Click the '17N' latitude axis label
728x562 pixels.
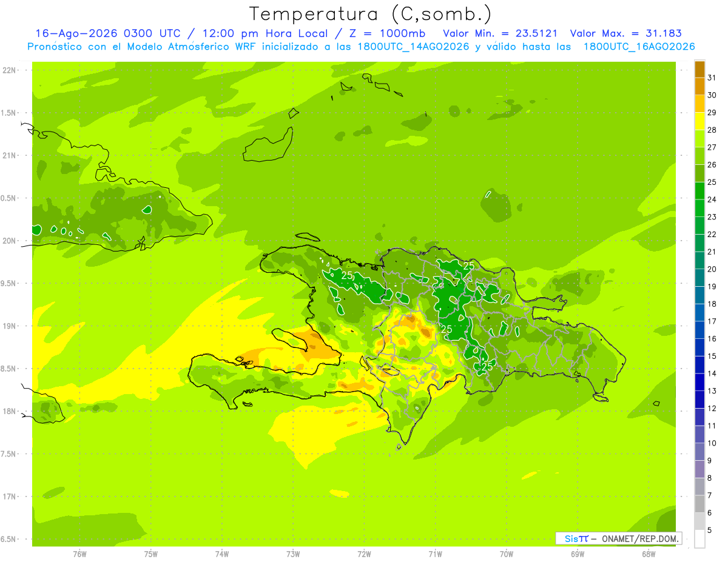[x=10, y=497]
